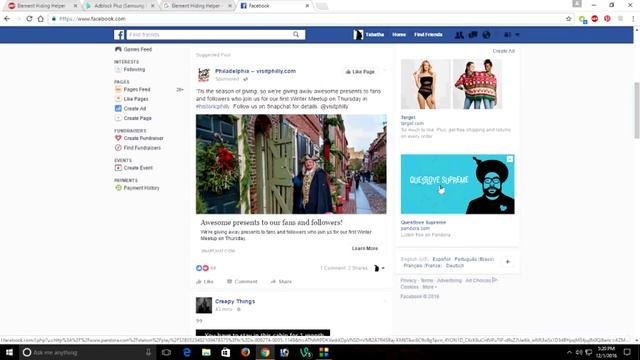Click the browser back arrow
Screen dimensions: 640x360
7,19
